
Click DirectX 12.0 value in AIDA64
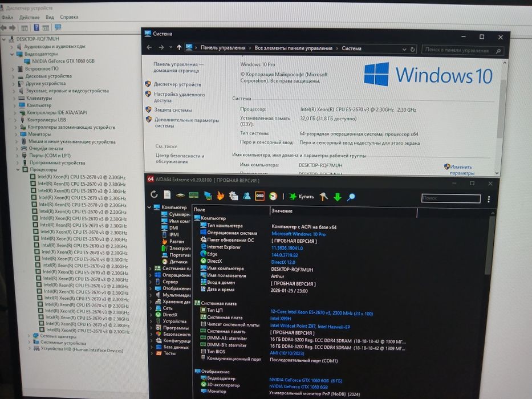pos(283,262)
